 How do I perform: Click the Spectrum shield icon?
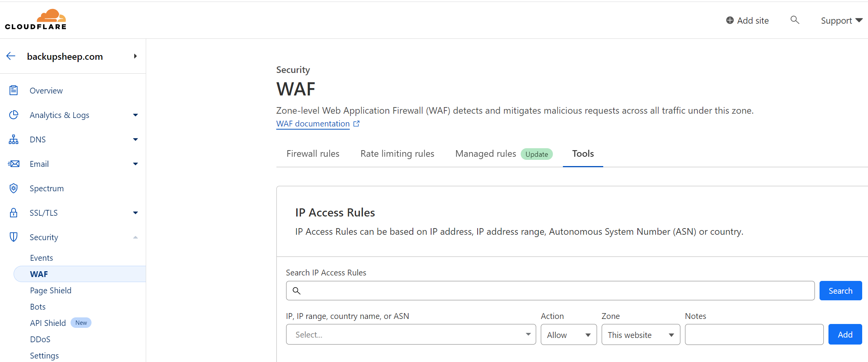pos(14,188)
